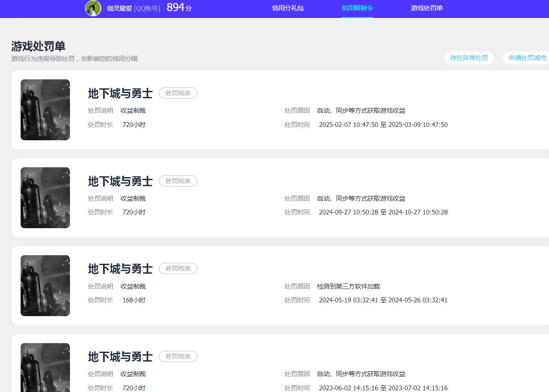Image resolution: width=549 pixels, height=392 pixels.
Task: Click the 地下城与勇士 title of second record
Action: pyautogui.click(x=119, y=181)
